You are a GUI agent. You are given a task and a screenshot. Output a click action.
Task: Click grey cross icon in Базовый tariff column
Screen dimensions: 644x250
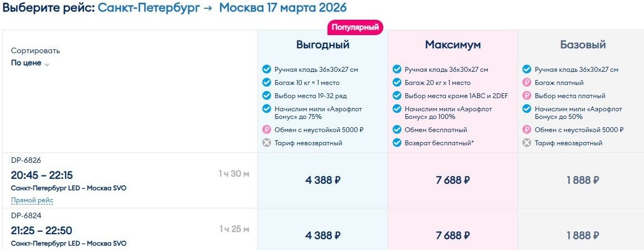coord(527,143)
